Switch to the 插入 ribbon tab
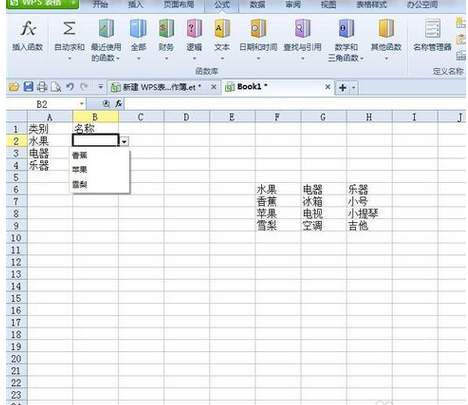 135,5
